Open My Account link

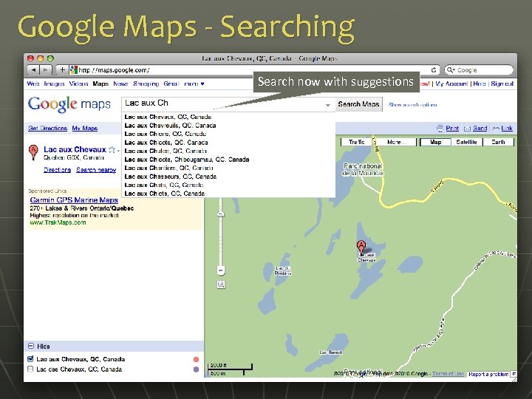click(x=451, y=83)
